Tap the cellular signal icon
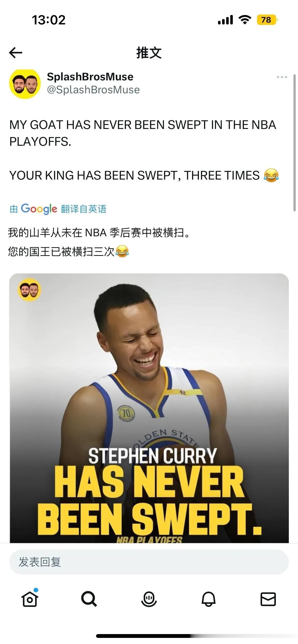Viewport: 298px width, 644px height. click(225, 20)
